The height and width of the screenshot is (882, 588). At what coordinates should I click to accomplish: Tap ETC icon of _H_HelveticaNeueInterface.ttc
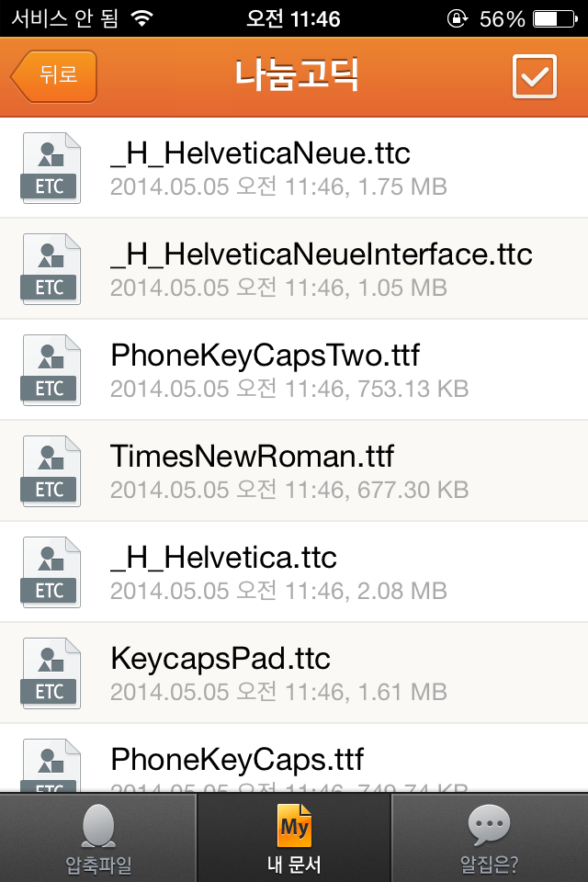[51, 269]
